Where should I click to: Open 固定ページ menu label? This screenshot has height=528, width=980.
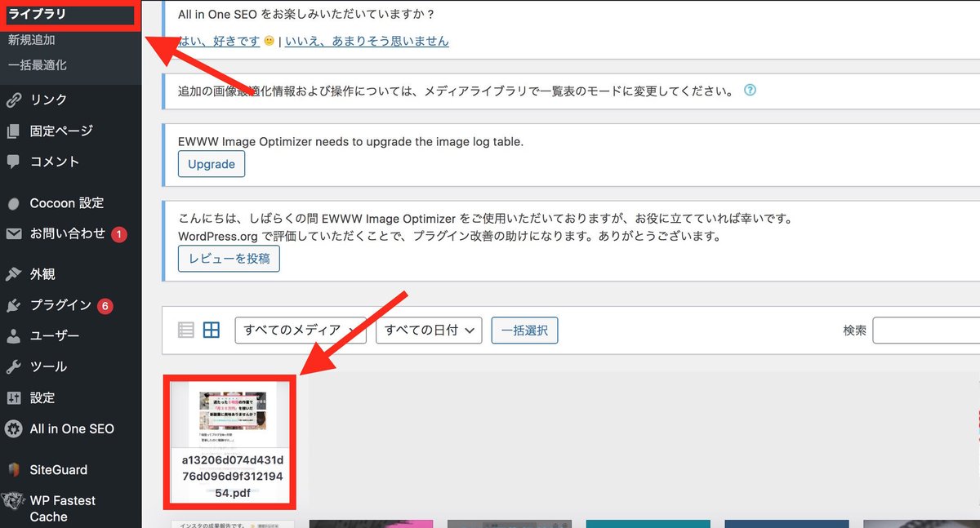[61, 131]
